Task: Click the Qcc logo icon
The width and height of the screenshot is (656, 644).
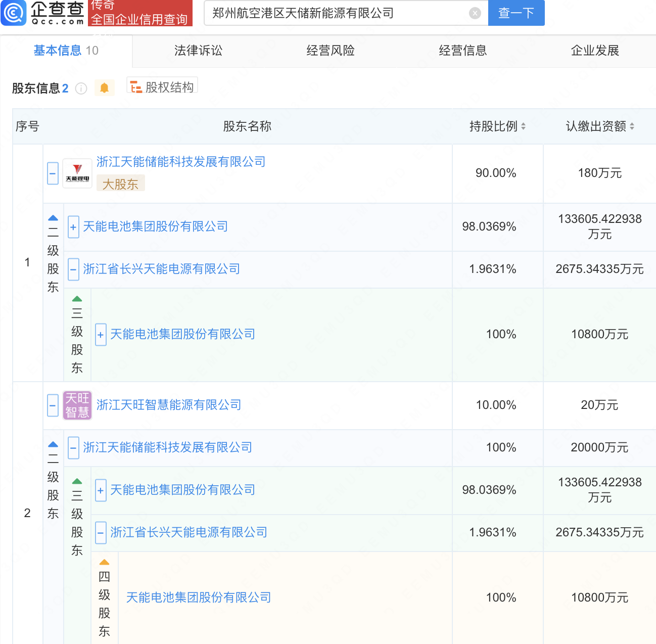Action: click(x=14, y=13)
